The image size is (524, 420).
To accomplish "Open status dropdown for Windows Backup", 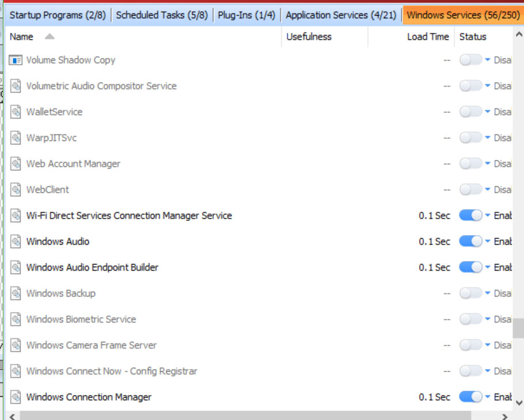I will [488, 293].
